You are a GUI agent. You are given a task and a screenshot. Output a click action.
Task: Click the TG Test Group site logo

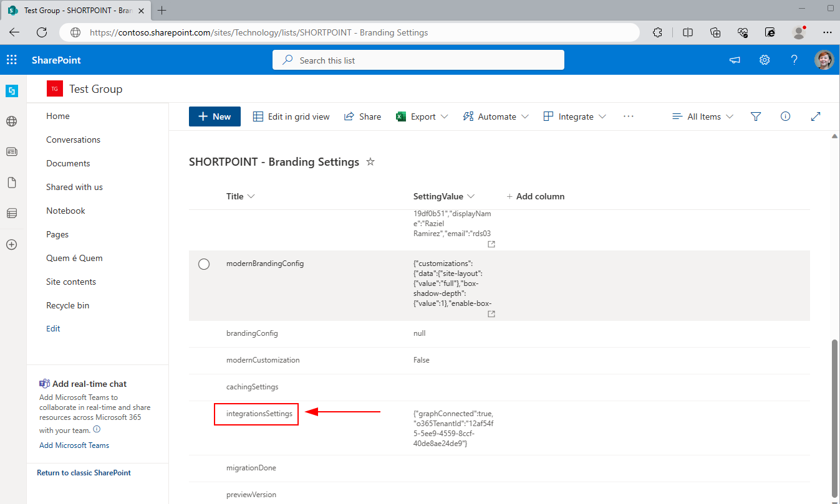(x=55, y=89)
